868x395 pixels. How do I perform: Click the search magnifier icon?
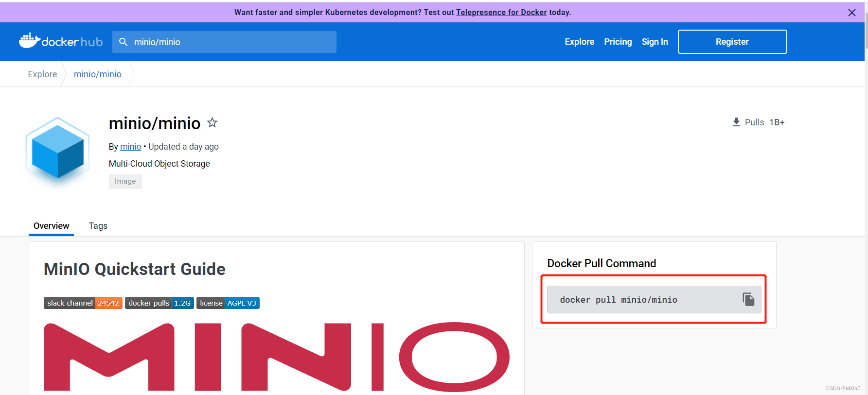point(124,42)
